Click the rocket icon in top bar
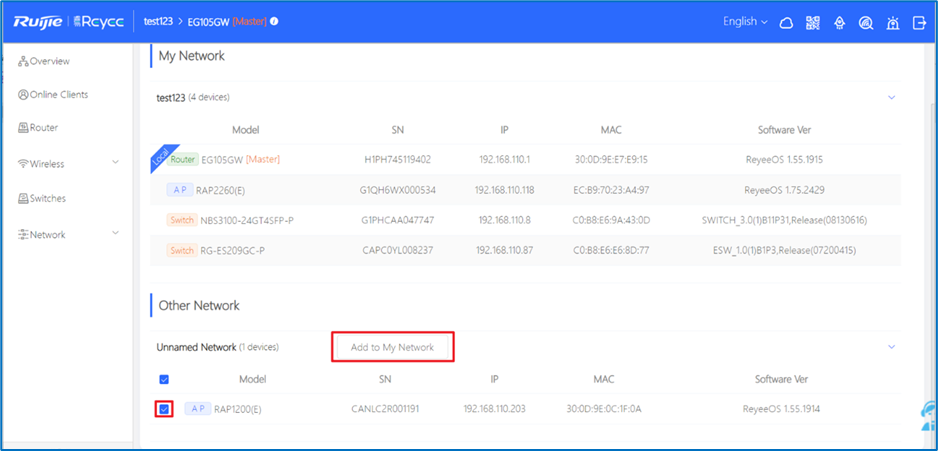 839,22
